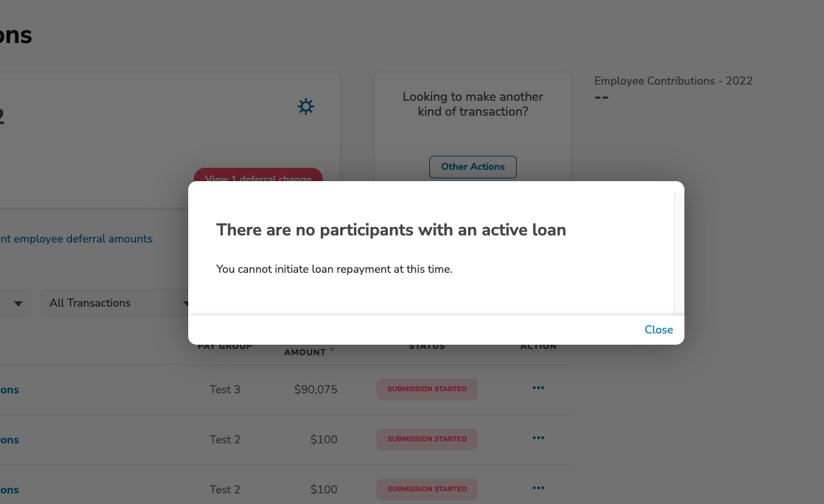
Task: Click the Pay Group column header
Action: pyautogui.click(x=225, y=346)
